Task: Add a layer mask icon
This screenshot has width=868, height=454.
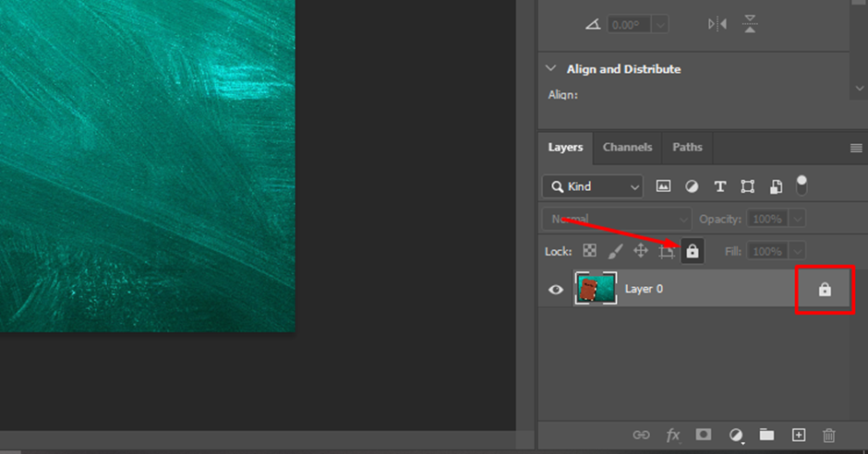Action: pyautogui.click(x=704, y=435)
